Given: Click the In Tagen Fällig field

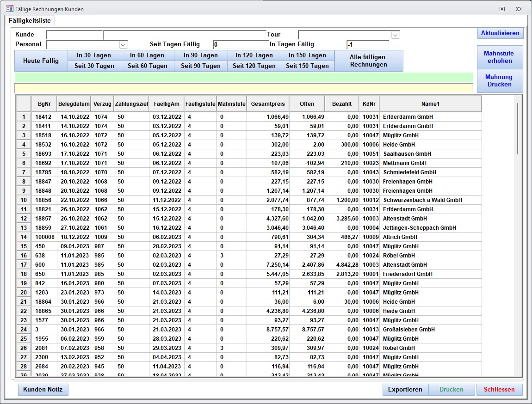Looking at the screenshot, I should tap(367, 45).
